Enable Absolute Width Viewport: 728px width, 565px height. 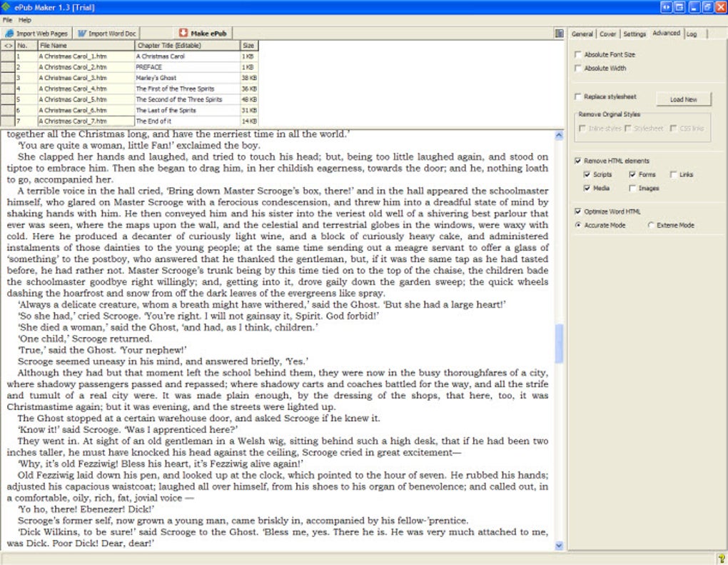(x=577, y=68)
